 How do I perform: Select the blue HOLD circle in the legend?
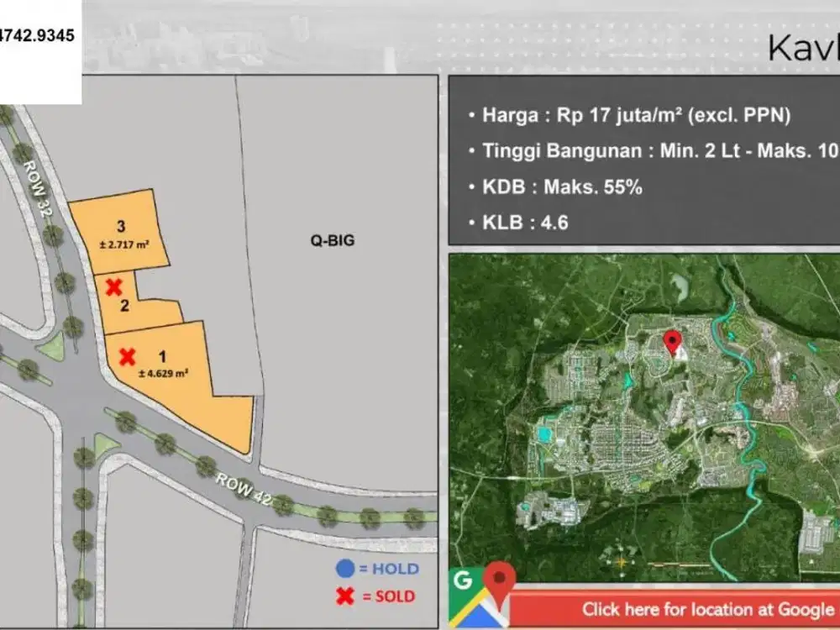[344, 569]
